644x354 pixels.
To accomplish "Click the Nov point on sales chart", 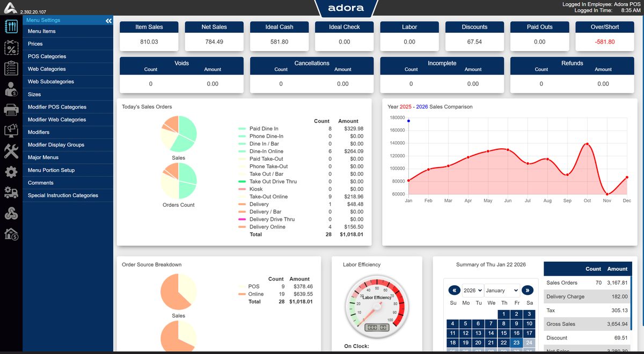I will 607,194.
